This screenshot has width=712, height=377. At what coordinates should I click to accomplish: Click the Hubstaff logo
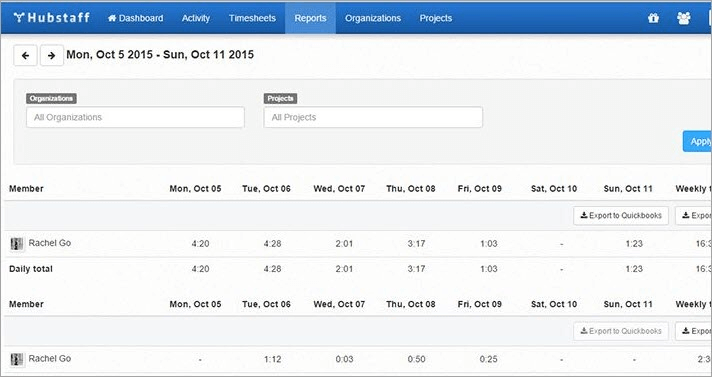pos(52,18)
